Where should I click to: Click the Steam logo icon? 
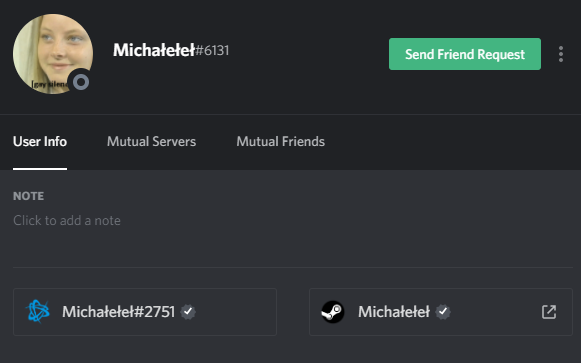(x=332, y=312)
